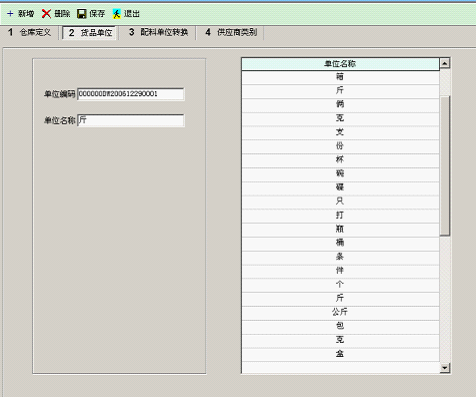Open the 配料单位转换 tab
Image resolution: width=476 pixels, height=397 pixels.
click(158, 33)
